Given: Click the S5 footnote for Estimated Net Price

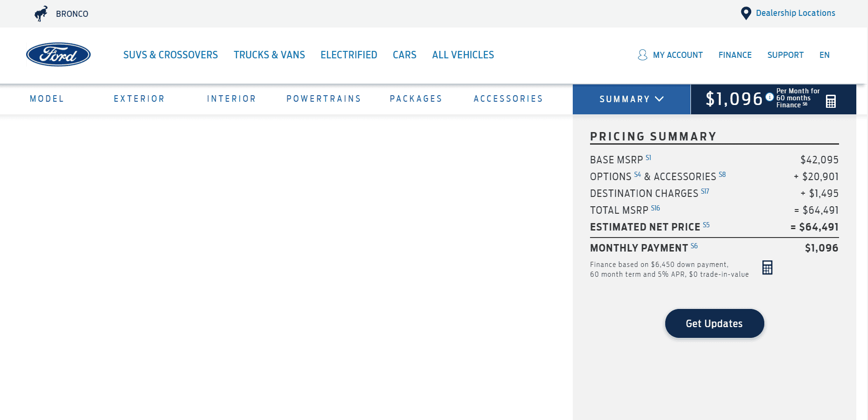Looking at the screenshot, I should (706, 225).
